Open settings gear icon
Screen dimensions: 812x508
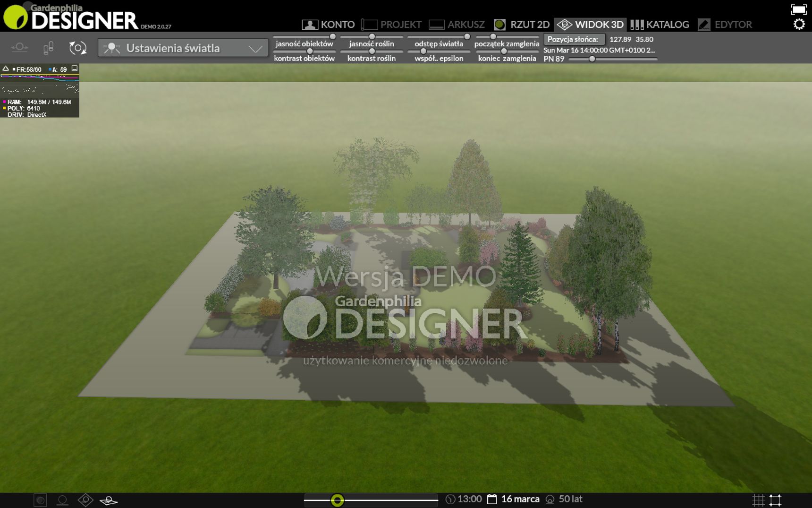tap(799, 24)
